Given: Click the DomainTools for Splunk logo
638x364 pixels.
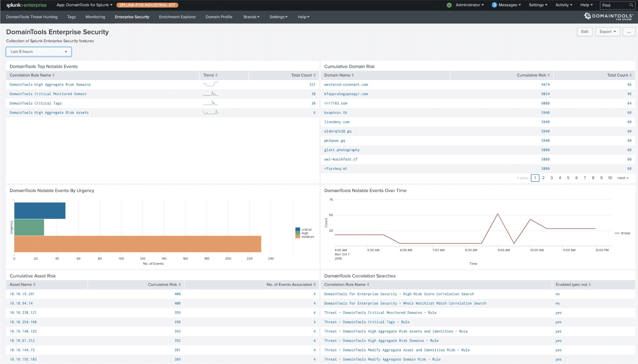Looking at the screenshot, I should 608,17.
